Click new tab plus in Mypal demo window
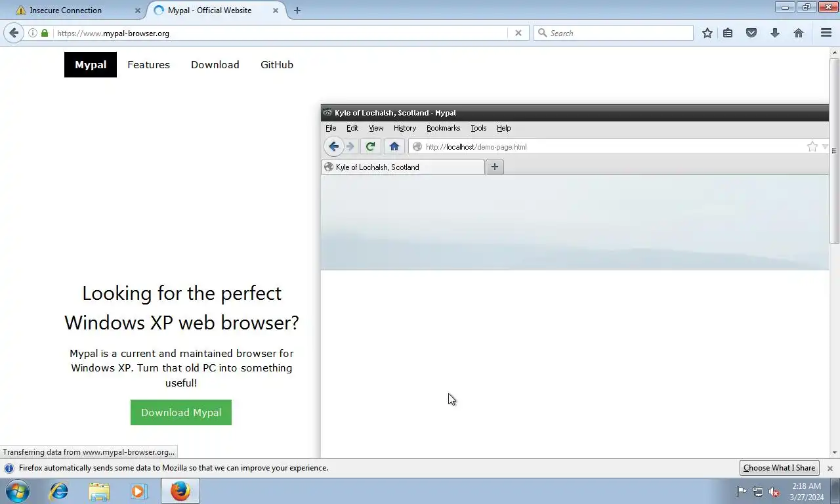This screenshot has height=504, width=840. point(495,167)
